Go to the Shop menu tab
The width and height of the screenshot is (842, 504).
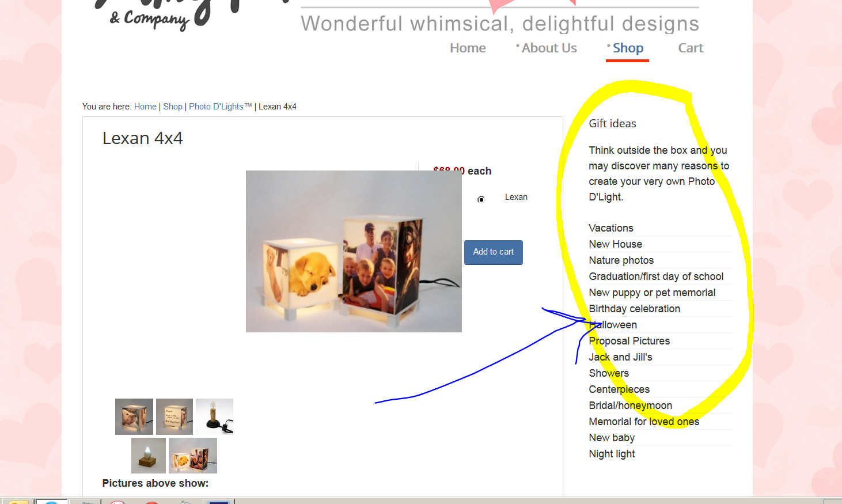pos(628,48)
